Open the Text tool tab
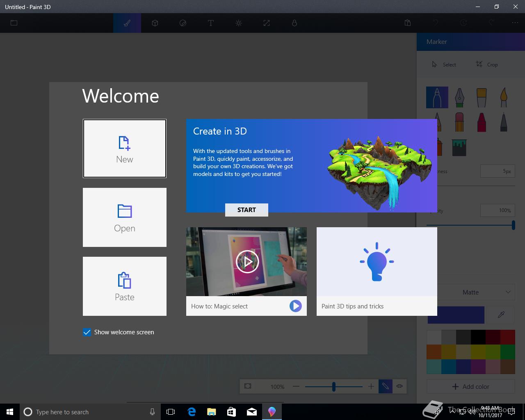This screenshot has width=525, height=420. [211, 23]
